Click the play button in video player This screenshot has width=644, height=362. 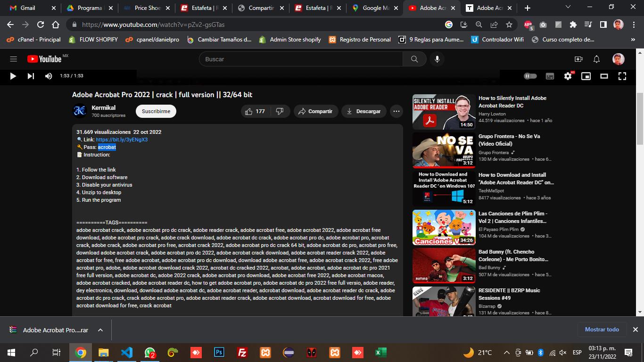coord(13,76)
